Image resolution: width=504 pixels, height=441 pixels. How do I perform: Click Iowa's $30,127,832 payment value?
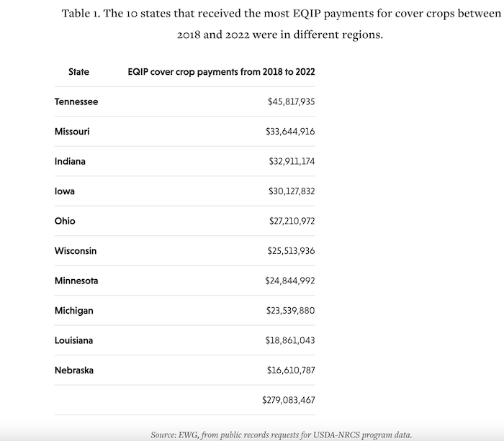click(291, 191)
